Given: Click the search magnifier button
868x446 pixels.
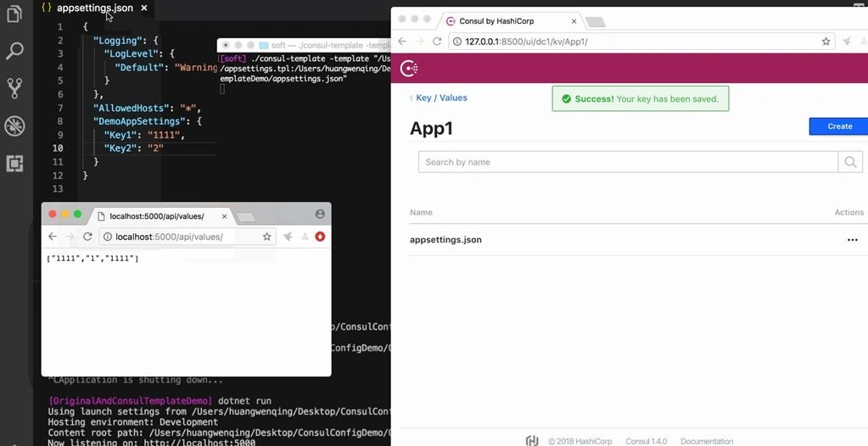Looking at the screenshot, I should click(x=850, y=162).
